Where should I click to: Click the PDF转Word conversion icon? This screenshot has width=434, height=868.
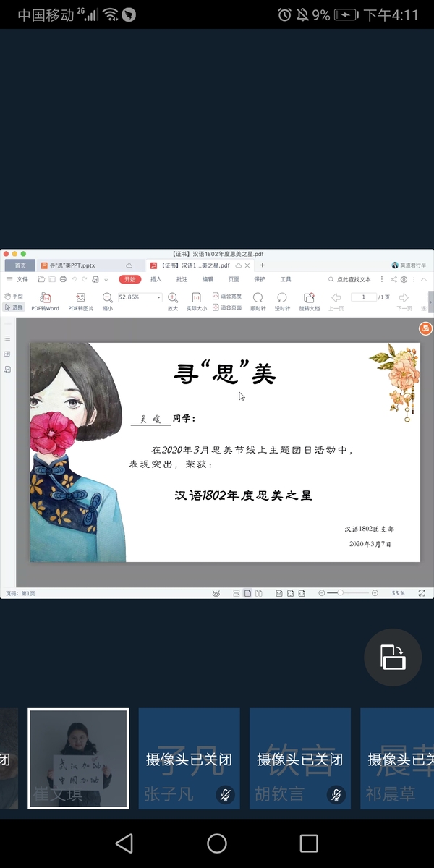tap(45, 298)
